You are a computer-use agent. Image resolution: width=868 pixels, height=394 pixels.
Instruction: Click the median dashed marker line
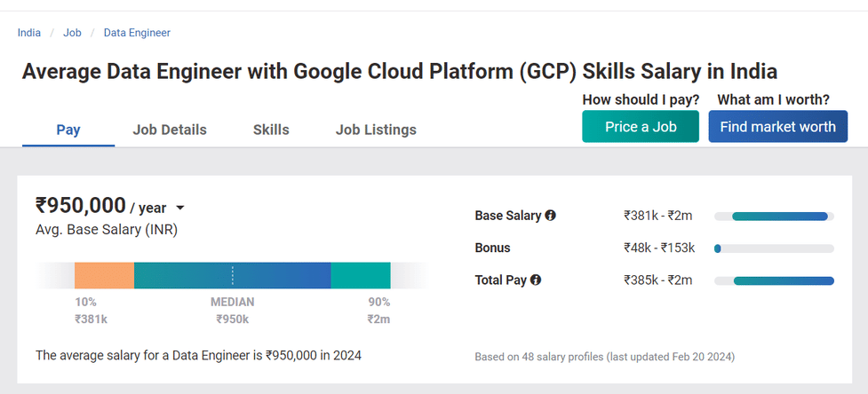click(233, 276)
